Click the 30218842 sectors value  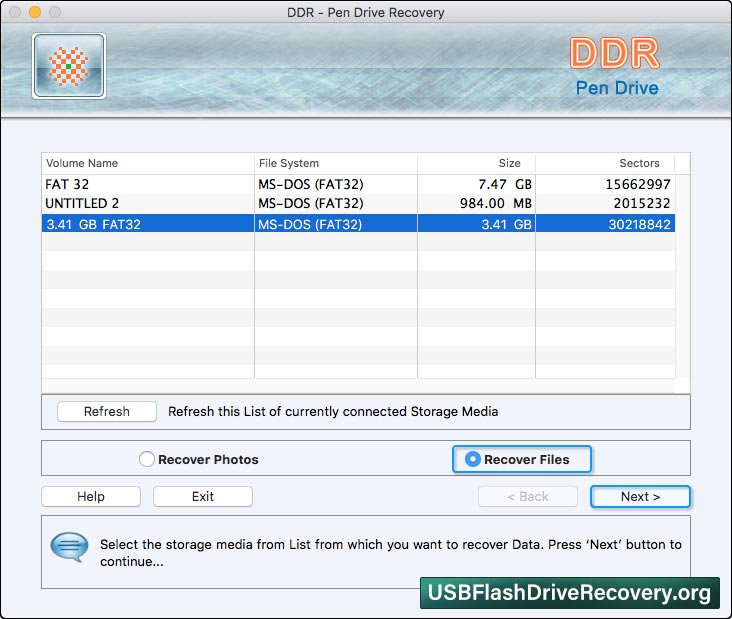coord(639,224)
